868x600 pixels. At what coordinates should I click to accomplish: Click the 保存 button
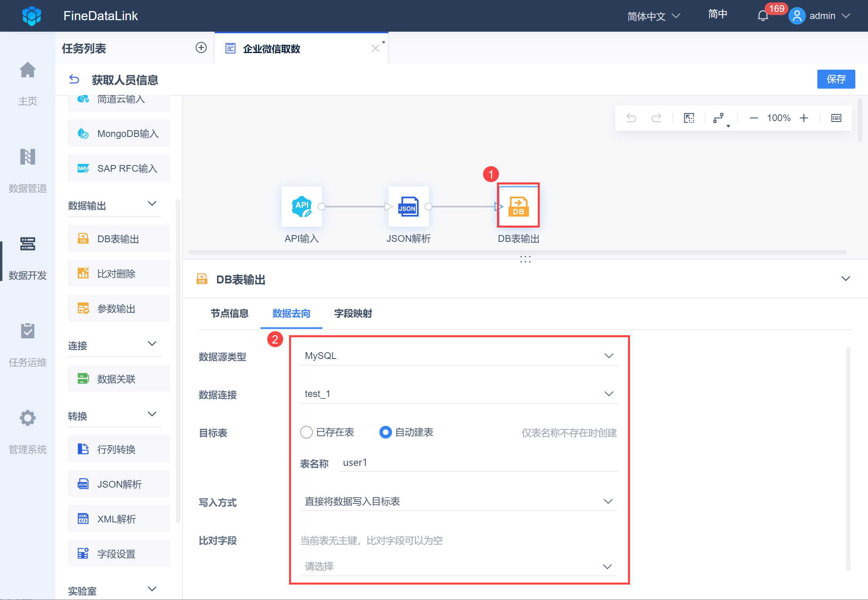(836, 79)
